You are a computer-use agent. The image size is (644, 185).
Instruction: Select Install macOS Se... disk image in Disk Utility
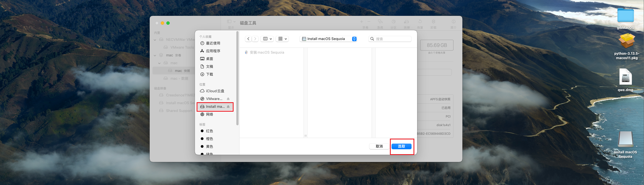(177, 103)
